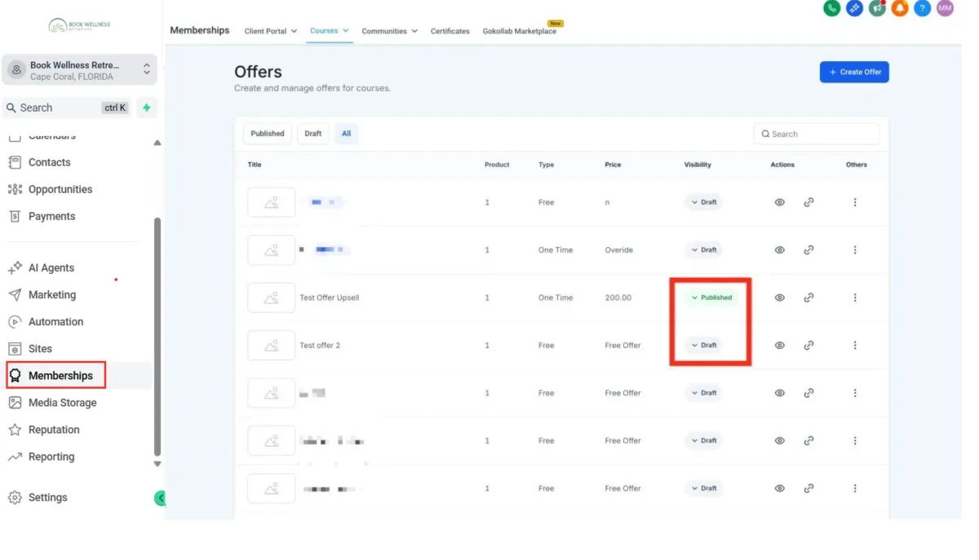979x560 pixels.
Task: Click the blue AI sparkle icon in header
Action: pos(854,8)
